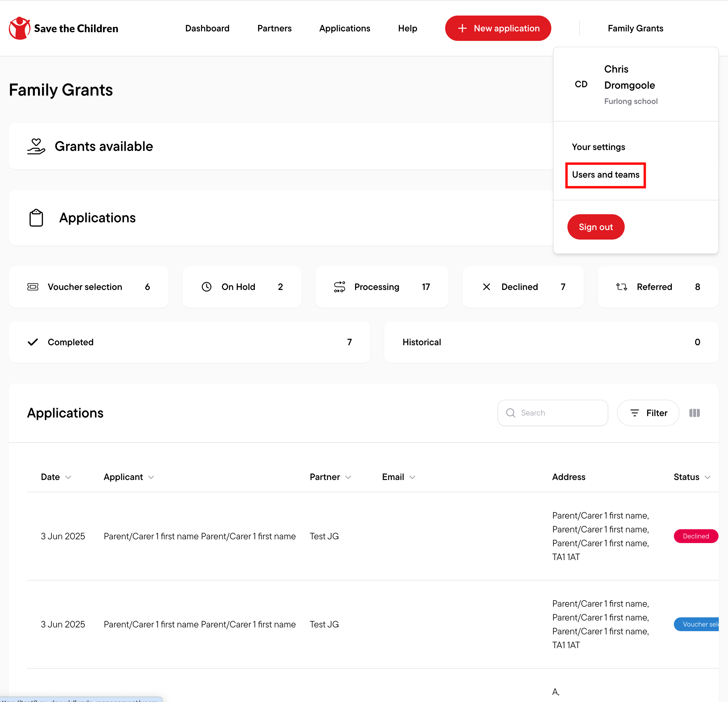Viewport: 728px width, 702px height.
Task: Open the Voucher selection status card
Action: tap(88, 287)
